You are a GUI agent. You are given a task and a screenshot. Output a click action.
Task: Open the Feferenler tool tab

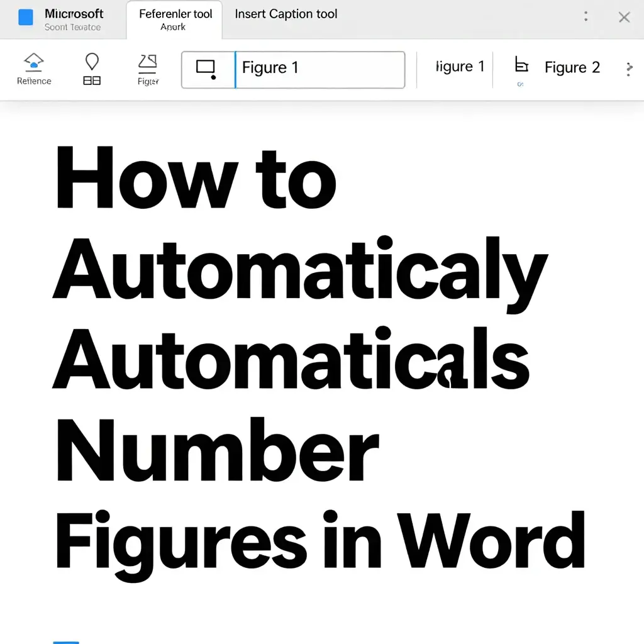pyautogui.click(x=175, y=19)
